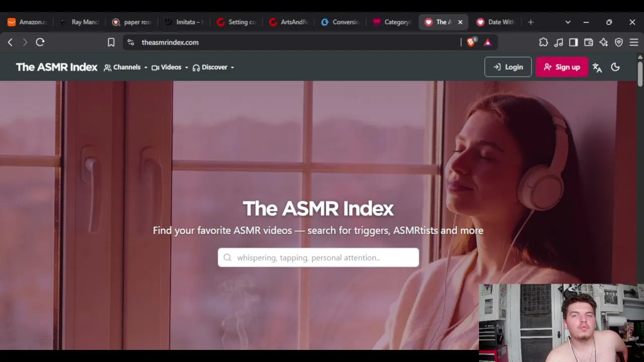The width and height of the screenshot is (644, 362).
Task: Switch to the Imitata tab
Action: pyautogui.click(x=184, y=22)
